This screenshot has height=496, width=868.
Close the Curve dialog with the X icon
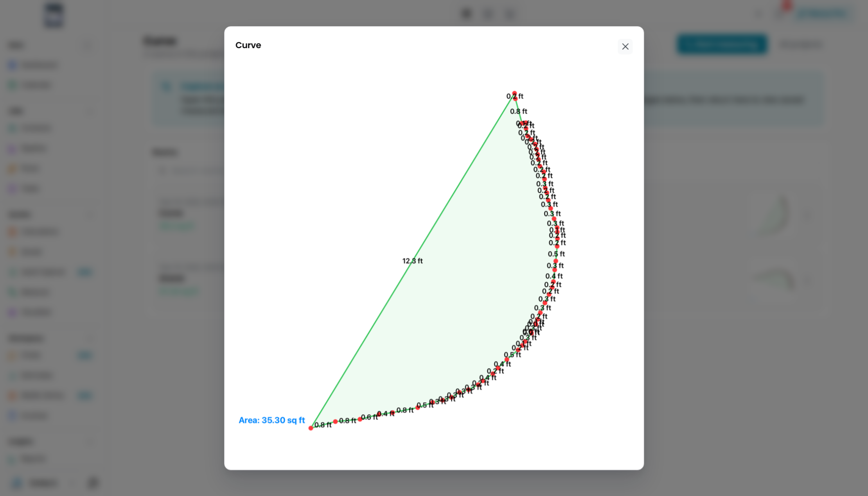click(625, 47)
